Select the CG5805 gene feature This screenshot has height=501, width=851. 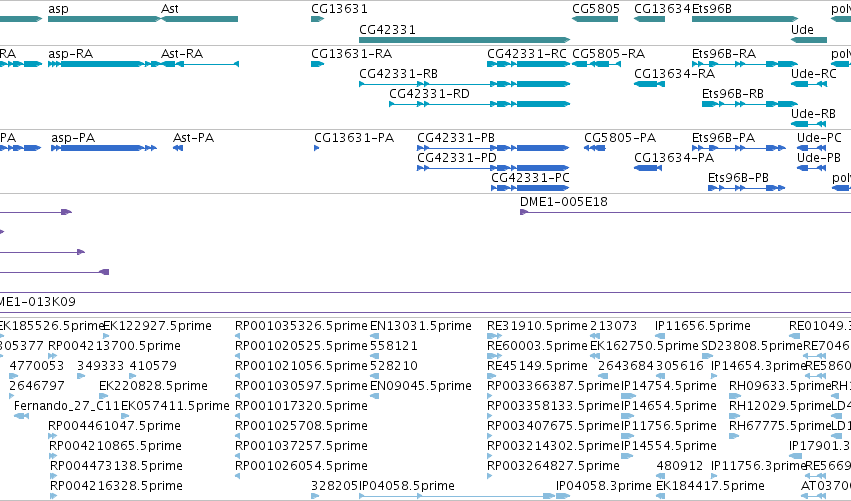[x=595, y=19]
